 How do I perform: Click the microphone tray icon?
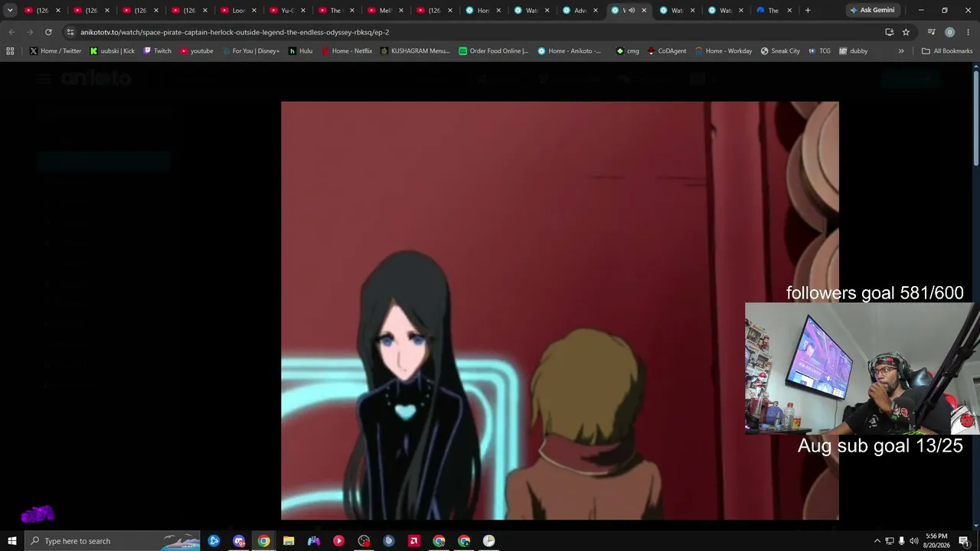(x=901, y=541)
